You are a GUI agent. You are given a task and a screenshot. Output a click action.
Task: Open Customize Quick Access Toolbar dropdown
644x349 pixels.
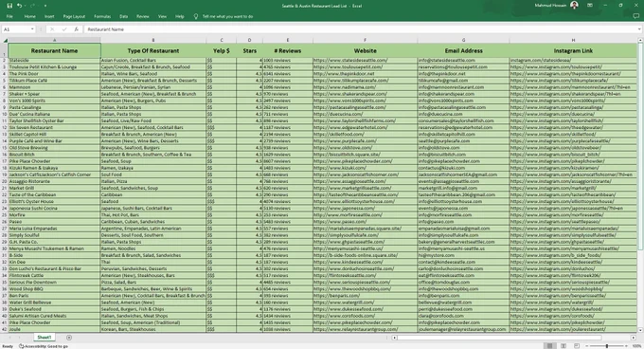coord(45,6)
